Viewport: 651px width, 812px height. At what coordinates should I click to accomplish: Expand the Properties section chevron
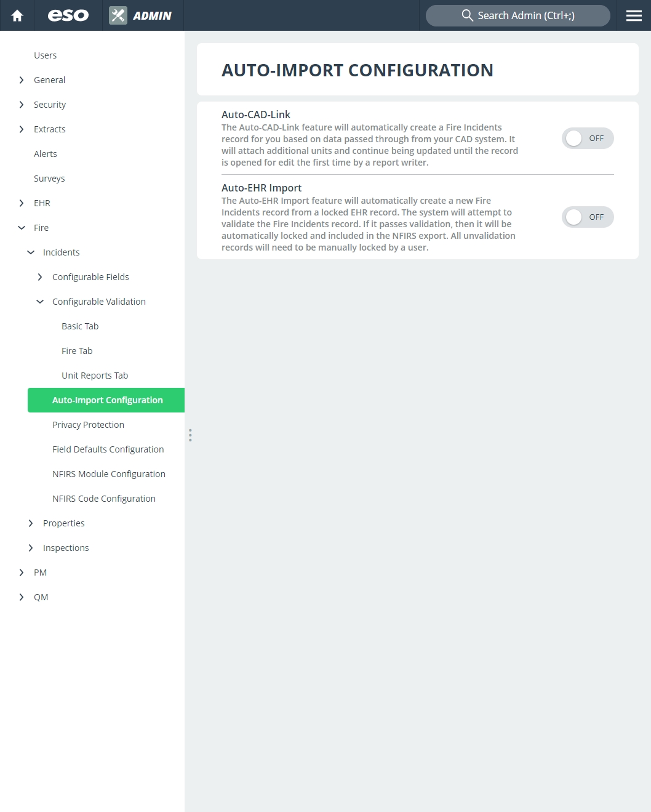[x=31, y=523]
